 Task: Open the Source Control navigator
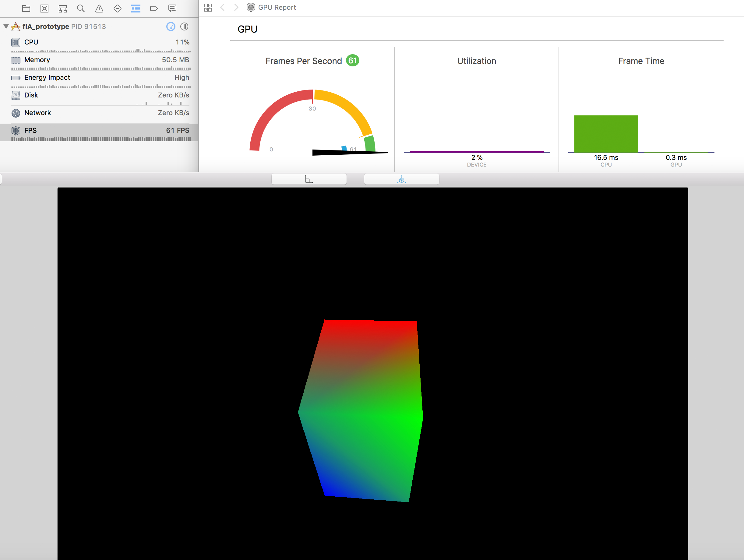pyautogui.click(x=44, y=9)
